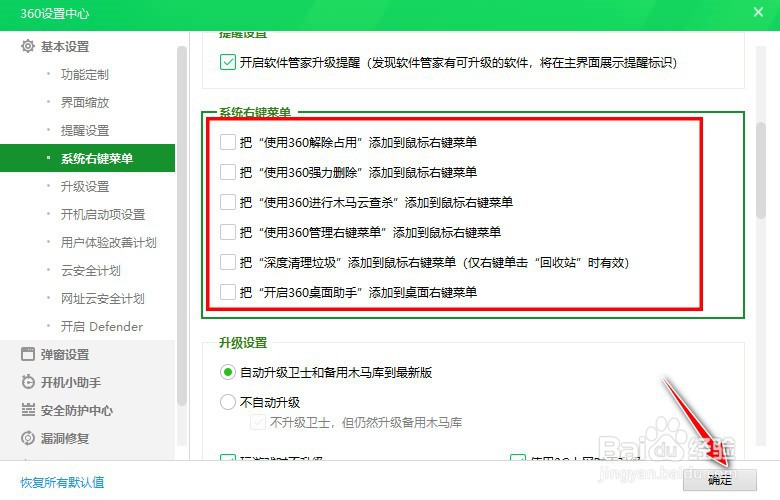The width and height of the screenshot is (780, 500).
Task: Expand 开机小助手 category
Action: click(71, 382)
